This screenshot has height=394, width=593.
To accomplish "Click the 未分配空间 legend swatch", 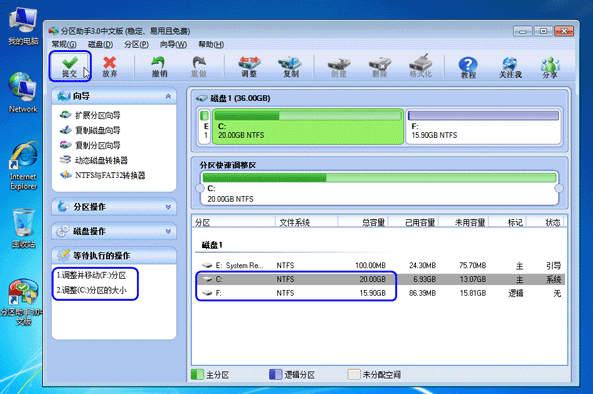I will 354,375.
